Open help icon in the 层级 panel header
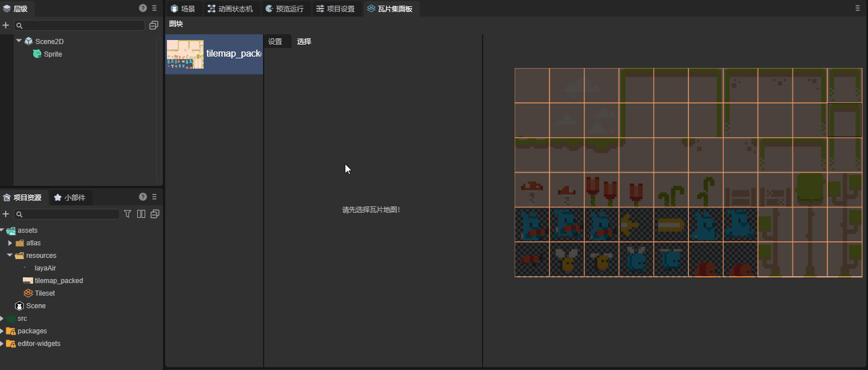The height and width of the screenshot is (370, 868). pos(143,9)
